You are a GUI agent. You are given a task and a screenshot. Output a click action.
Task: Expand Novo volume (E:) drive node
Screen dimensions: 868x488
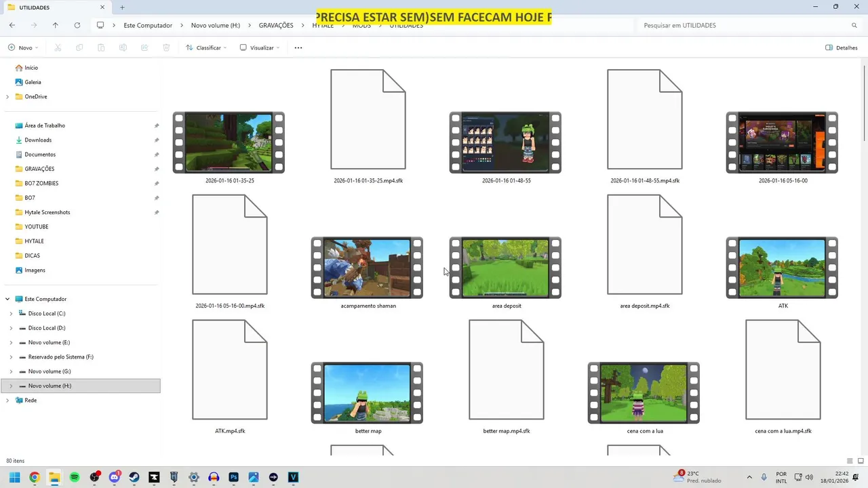point(11,342)
